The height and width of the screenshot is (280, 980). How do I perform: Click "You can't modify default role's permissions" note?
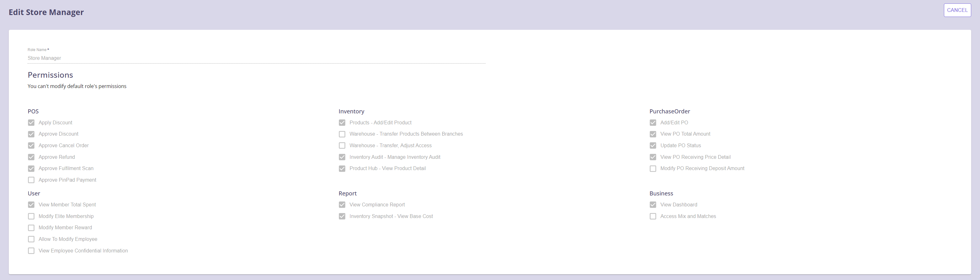77,86
